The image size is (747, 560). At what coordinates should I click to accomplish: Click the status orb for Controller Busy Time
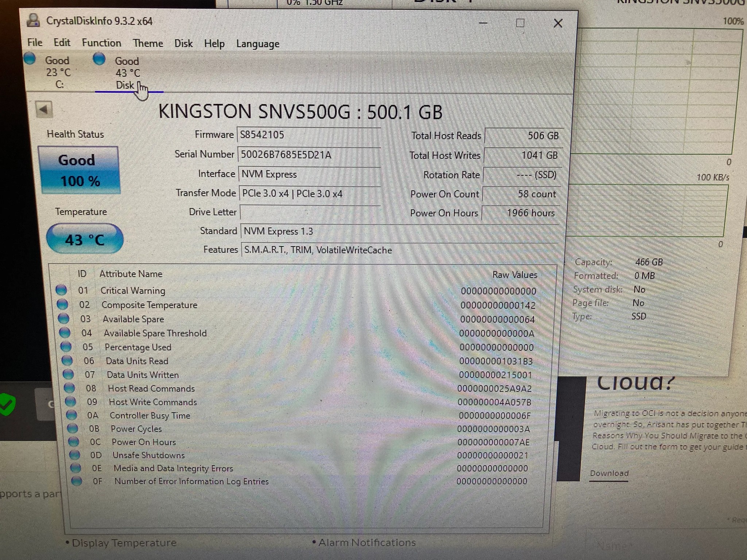[71, 415]
